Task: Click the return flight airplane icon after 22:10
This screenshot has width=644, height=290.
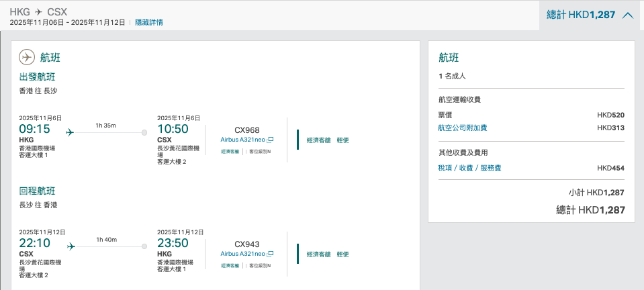Action: (71, 246)
